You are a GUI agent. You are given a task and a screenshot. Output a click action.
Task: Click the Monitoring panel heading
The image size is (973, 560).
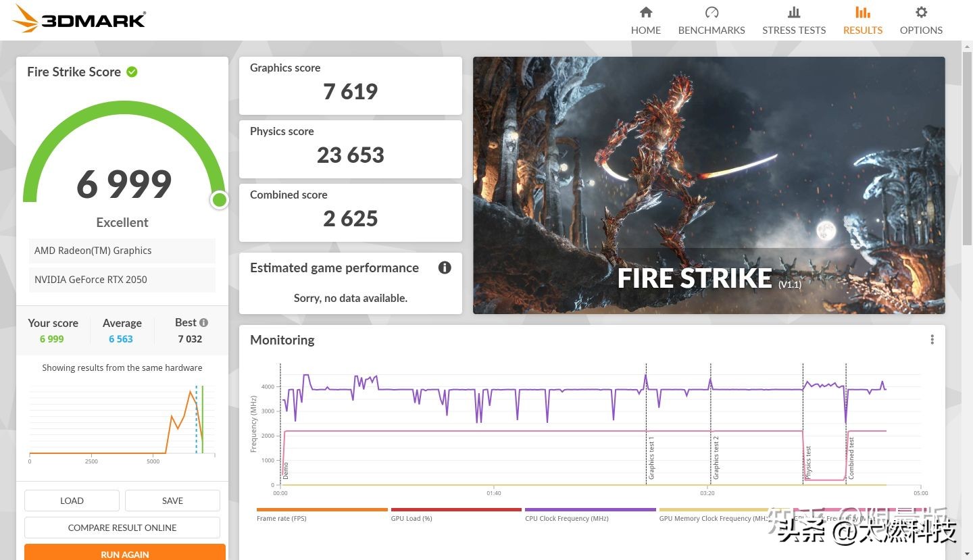tap(282, 340)
